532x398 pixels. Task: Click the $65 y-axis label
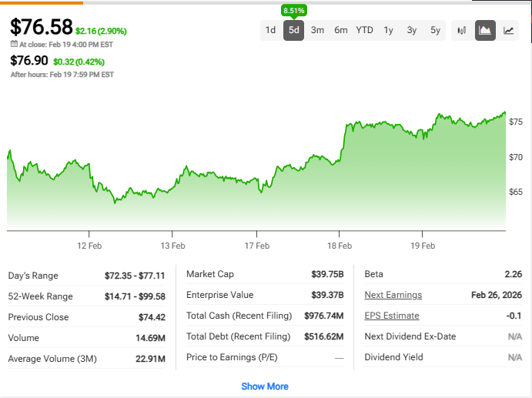coord(516,192)
